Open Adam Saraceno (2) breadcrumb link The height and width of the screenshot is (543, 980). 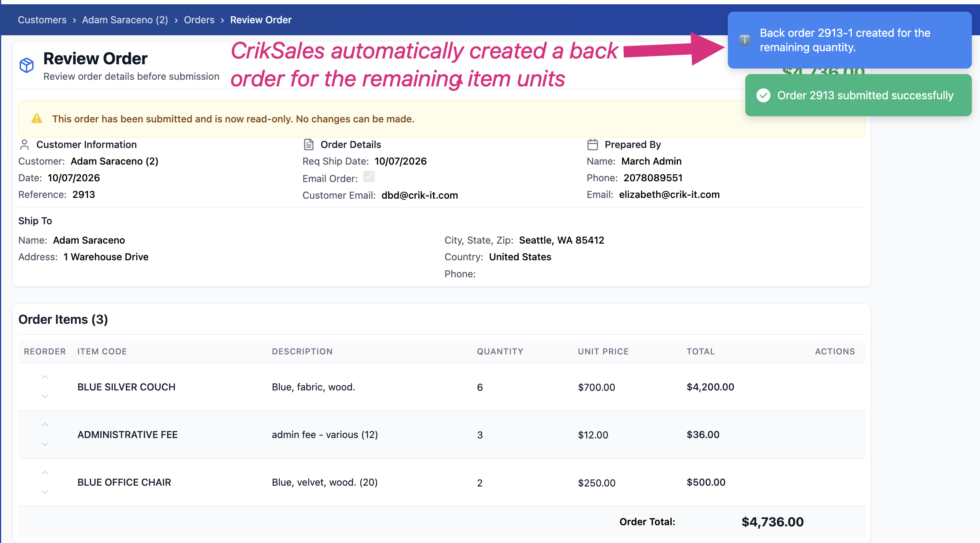click(125, 20)
